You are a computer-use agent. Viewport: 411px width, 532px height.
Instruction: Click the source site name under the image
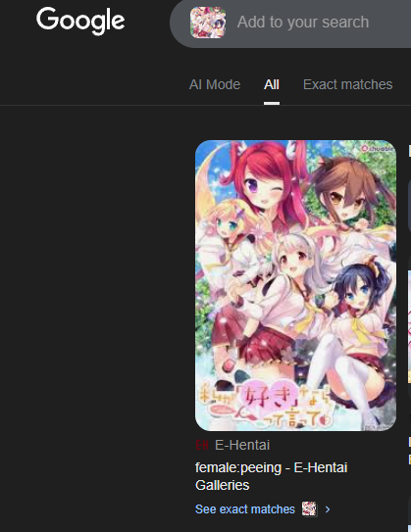pos(242,445)
